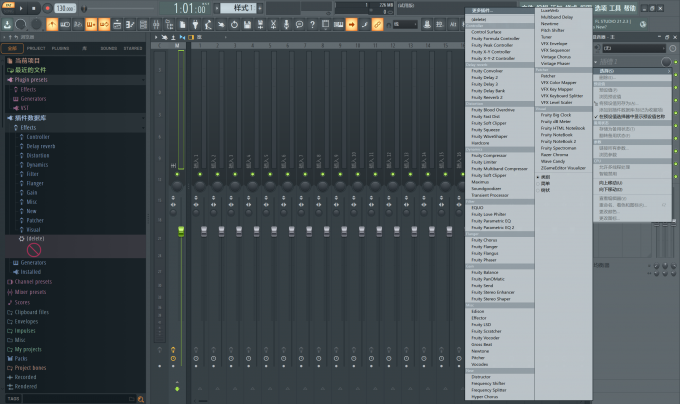Click the tempo field showing 130.000

tap(65, 8)
